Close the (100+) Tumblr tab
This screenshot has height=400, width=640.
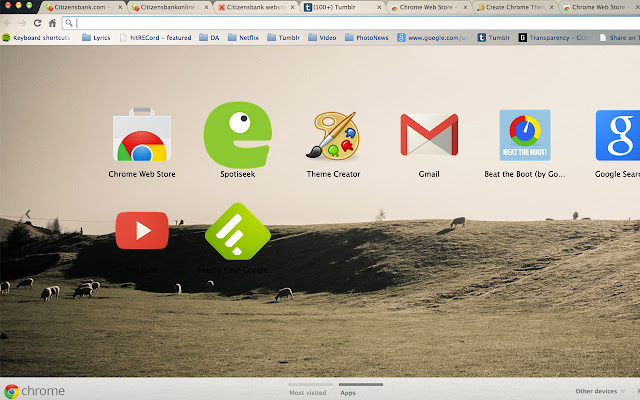pos(379,7)
